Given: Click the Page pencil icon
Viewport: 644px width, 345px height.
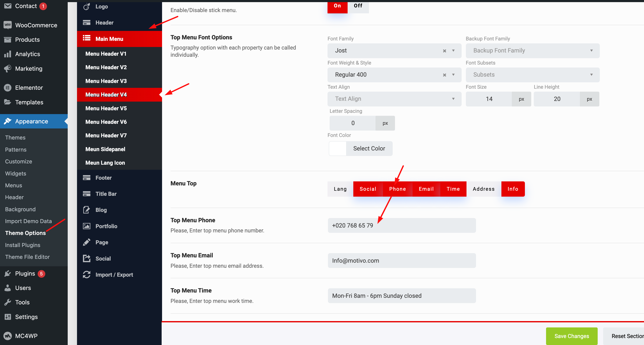Looking at the screenshot, I should pos(87,242).
